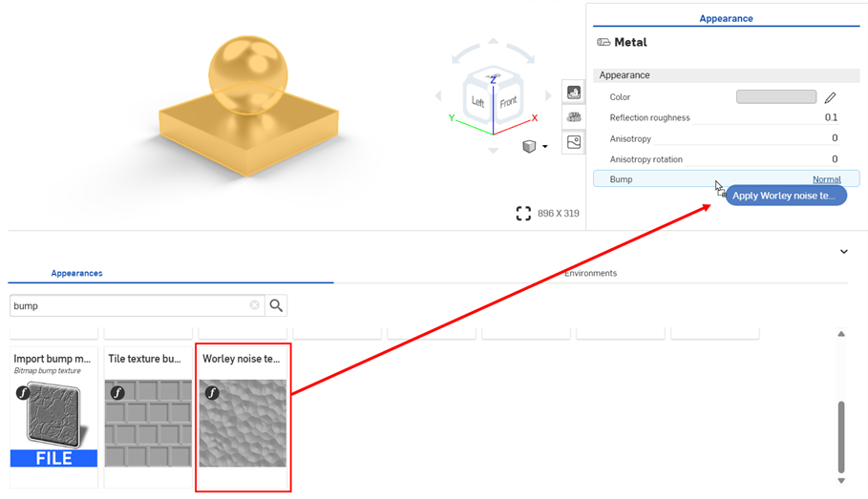Rotate view cube left arrow
The width and height of the screenshot is (868, 499).
coord(438,96)
